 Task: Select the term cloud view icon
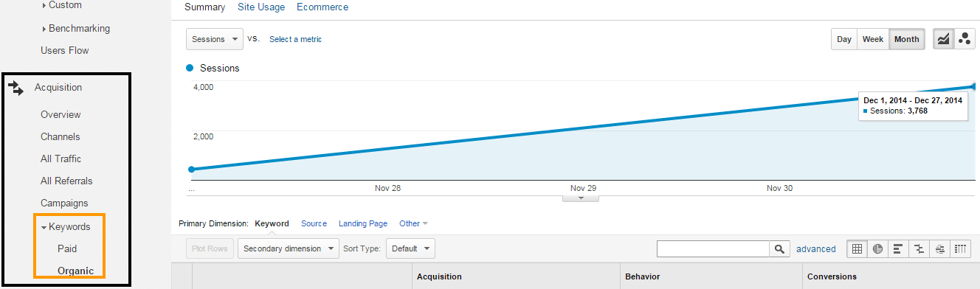point(939,249)
